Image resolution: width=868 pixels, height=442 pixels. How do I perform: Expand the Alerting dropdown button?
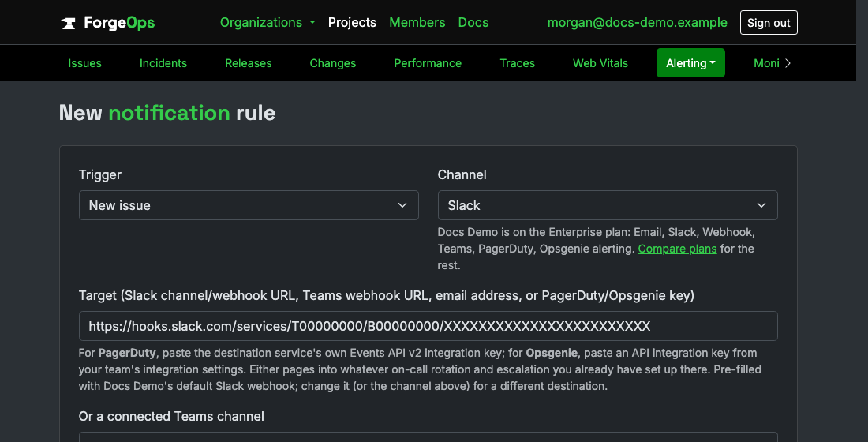tap(690, 63)
